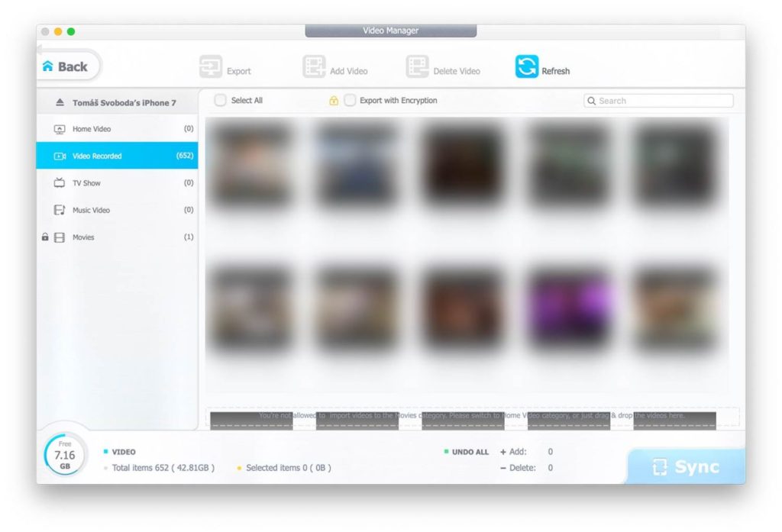Image resolution: width=782 pixels, height=532 pixels.
Task: Open the TV Show category
Action: [x=86, y=183]
